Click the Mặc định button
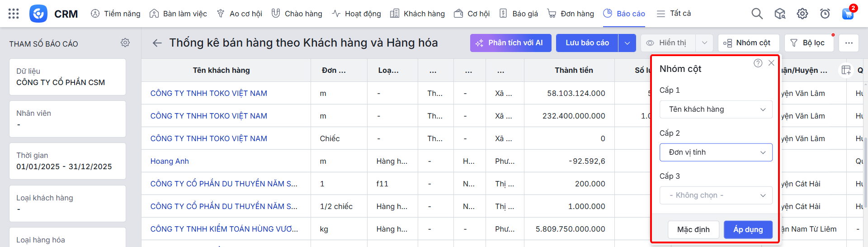This screenshot has width=868, height=247. point(693,229)
